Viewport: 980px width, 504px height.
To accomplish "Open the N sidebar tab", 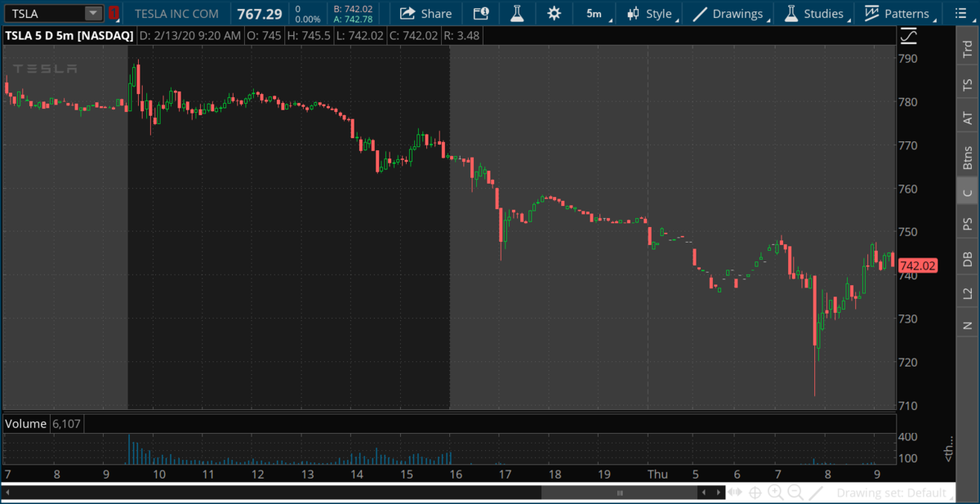I will 967,325.
